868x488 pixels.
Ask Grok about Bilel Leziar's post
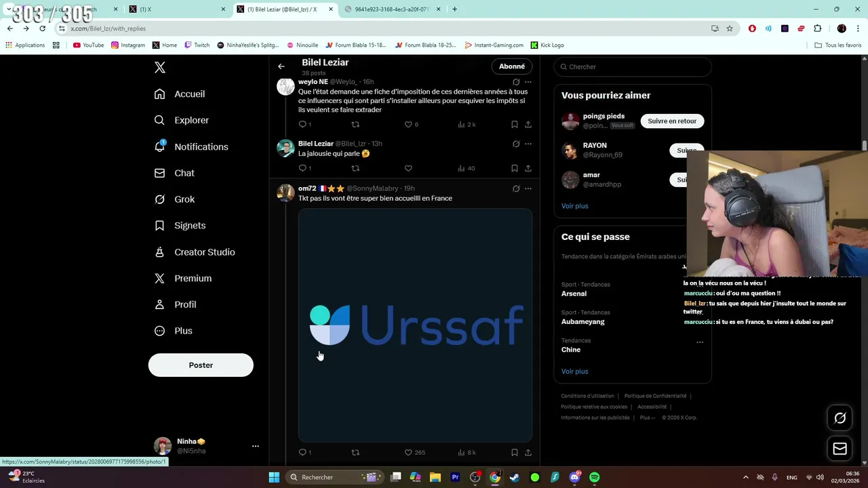pyautogui.click(x=516, y=144)
